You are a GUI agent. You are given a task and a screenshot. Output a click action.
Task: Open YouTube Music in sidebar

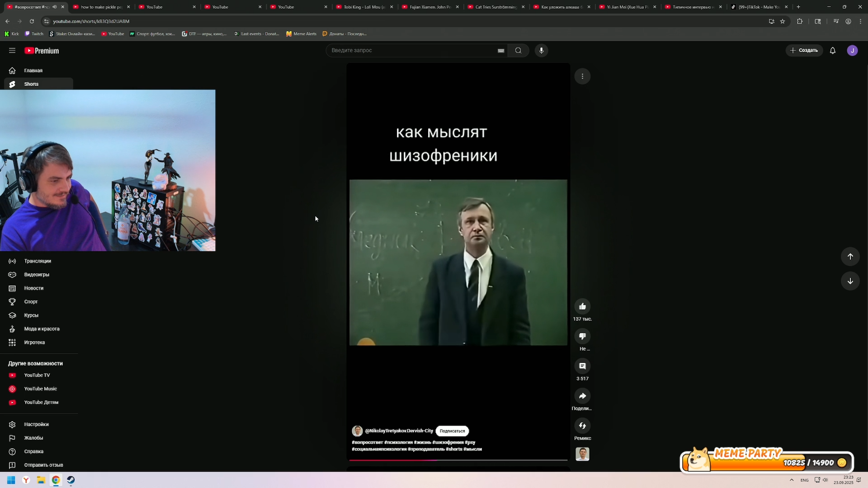(40, 389)
